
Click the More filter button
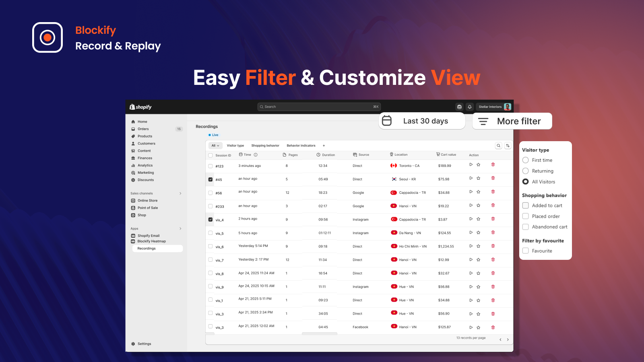512,121
